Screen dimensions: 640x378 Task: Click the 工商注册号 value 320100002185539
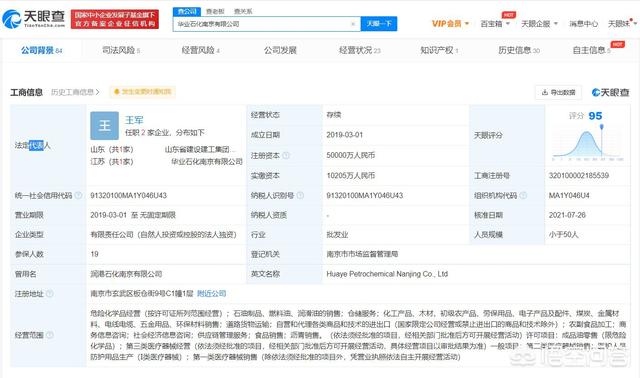pyautogui.click(x=579, y=176)
